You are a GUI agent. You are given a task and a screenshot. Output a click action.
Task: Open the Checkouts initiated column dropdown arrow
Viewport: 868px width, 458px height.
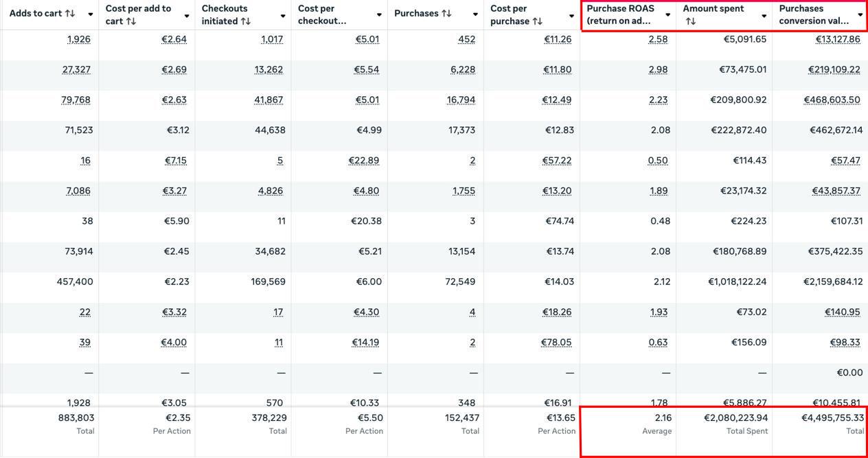283,15
